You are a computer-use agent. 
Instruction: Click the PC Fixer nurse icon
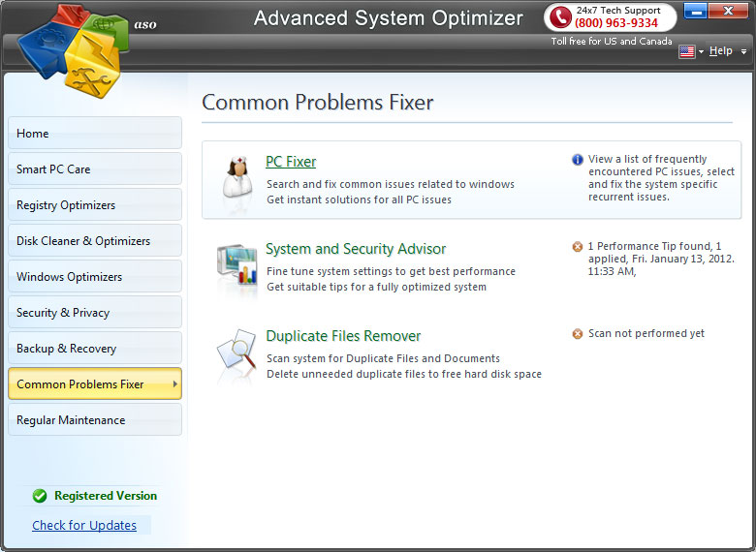[x=237, y=177]
